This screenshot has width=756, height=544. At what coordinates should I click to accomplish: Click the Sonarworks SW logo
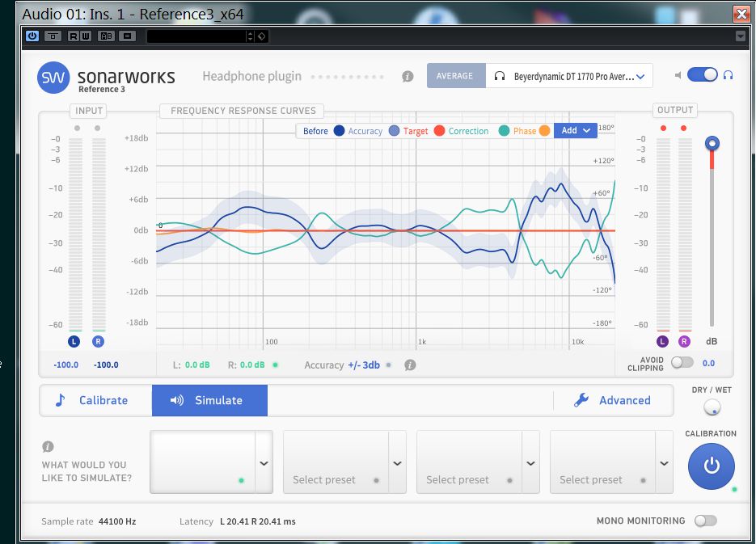[x=53, y=78]
